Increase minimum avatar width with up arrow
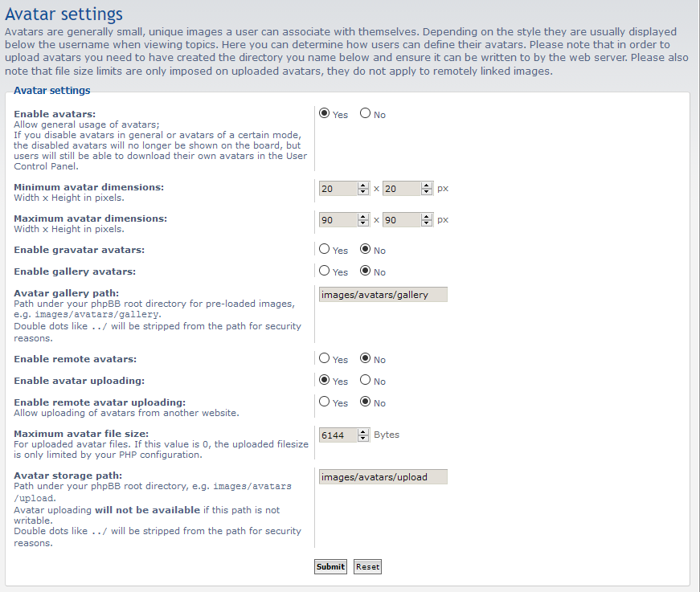700x592 pixels. click(x=362, y=186)
